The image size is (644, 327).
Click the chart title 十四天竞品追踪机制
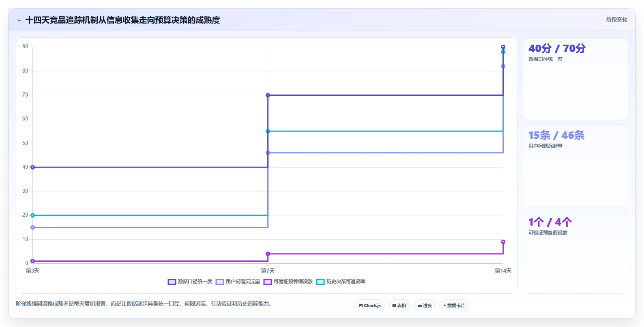[122, 20]
